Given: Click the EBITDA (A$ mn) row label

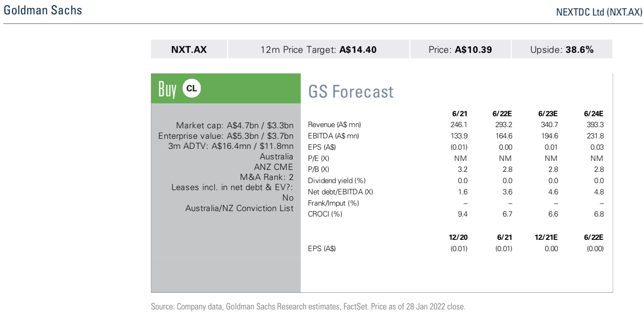Looking at the screenshot, I should point(333,136).
